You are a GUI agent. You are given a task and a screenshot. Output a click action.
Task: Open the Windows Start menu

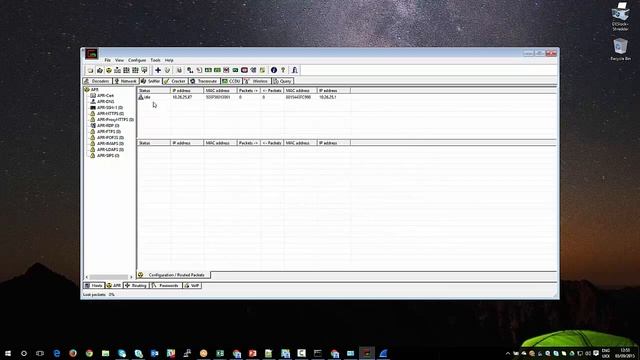(8, 353)
